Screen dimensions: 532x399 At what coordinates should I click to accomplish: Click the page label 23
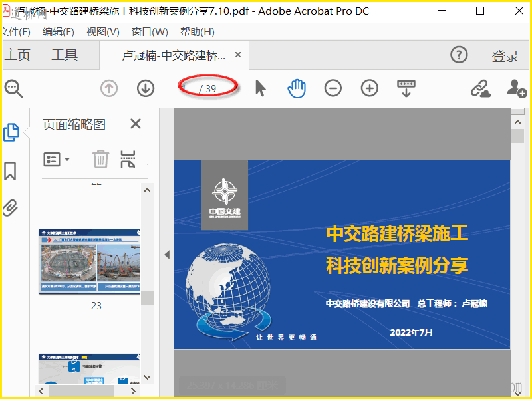click(96, 306)
